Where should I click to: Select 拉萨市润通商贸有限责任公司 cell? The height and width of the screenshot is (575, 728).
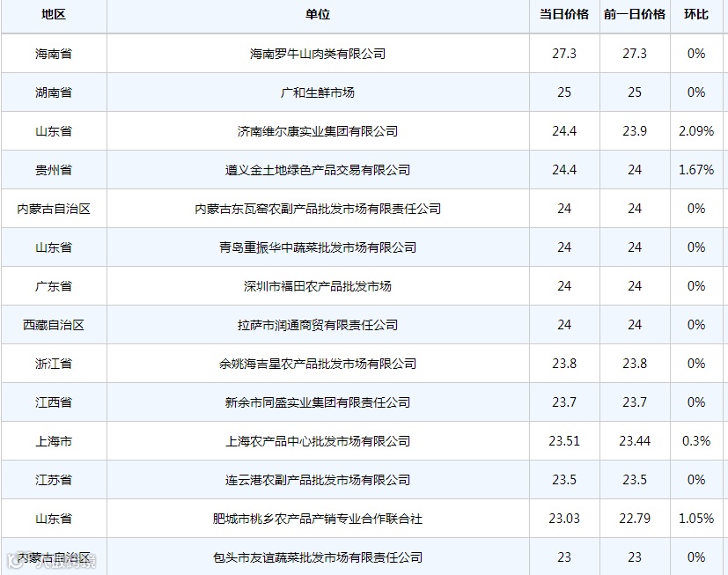318,325
